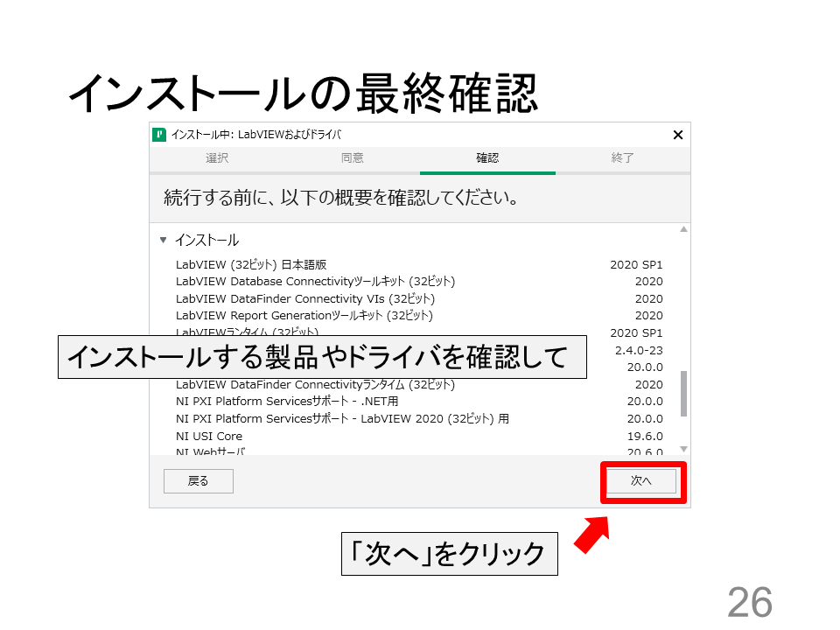Collapse the インストール section triangle
This screenshot has height=630, width=840.
pos(164,240)
